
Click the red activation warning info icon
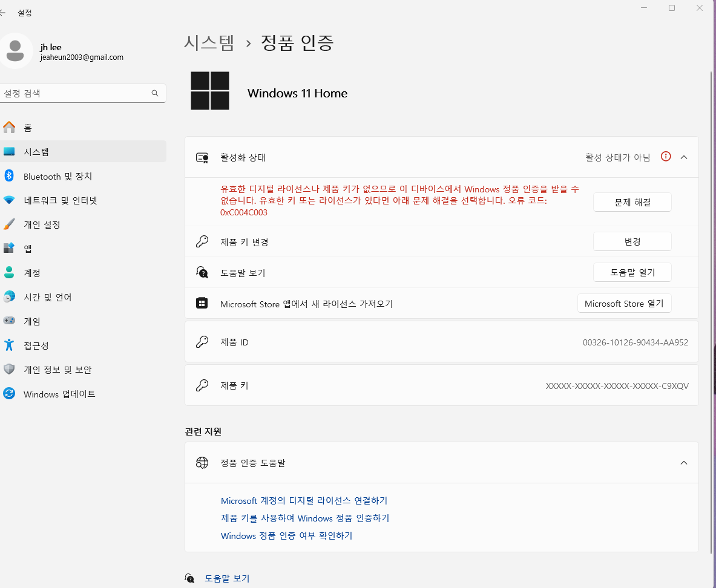tap(666, 157)
